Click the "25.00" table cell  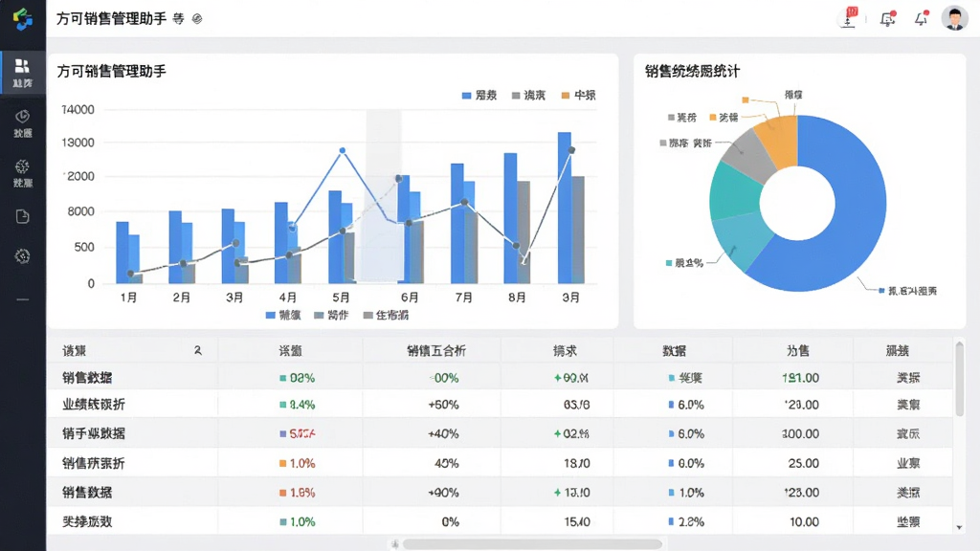[x=803, y=464]
